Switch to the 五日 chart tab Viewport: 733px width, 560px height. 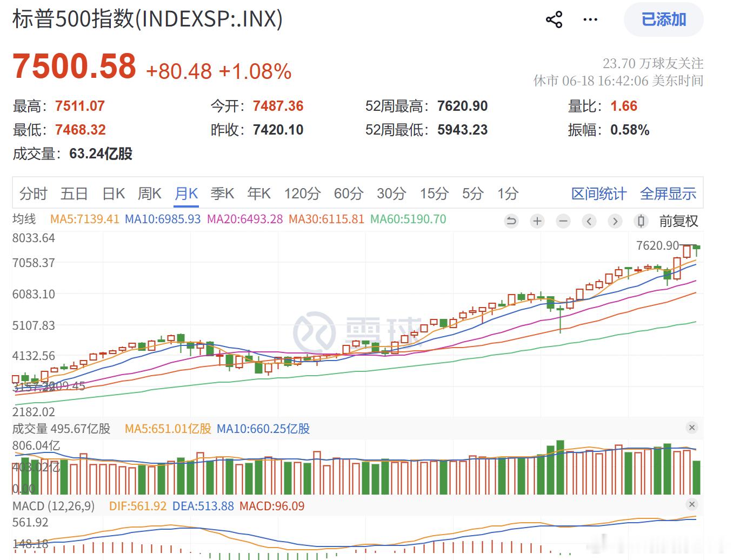[74, 194]
